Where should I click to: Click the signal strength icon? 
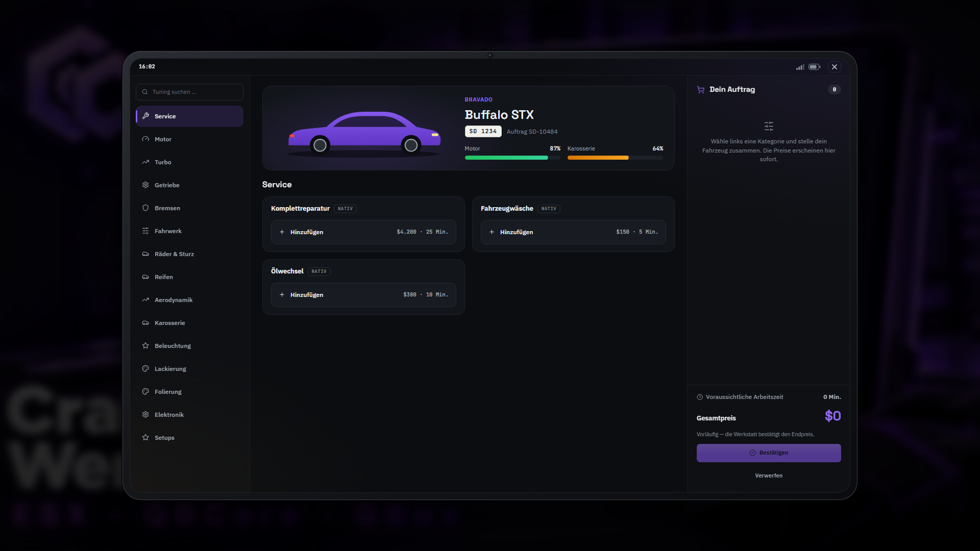pyautogui.click(x=800, y=67)
